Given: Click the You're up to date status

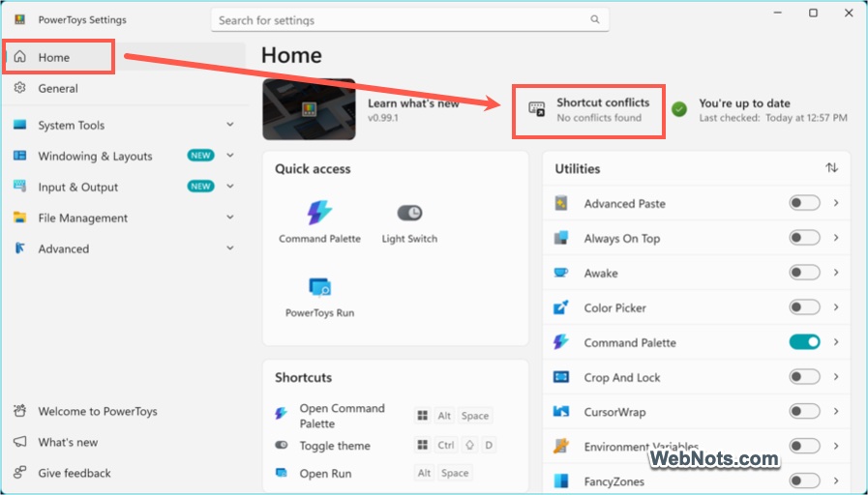Looking at the screenshot, I should (760, 109).
